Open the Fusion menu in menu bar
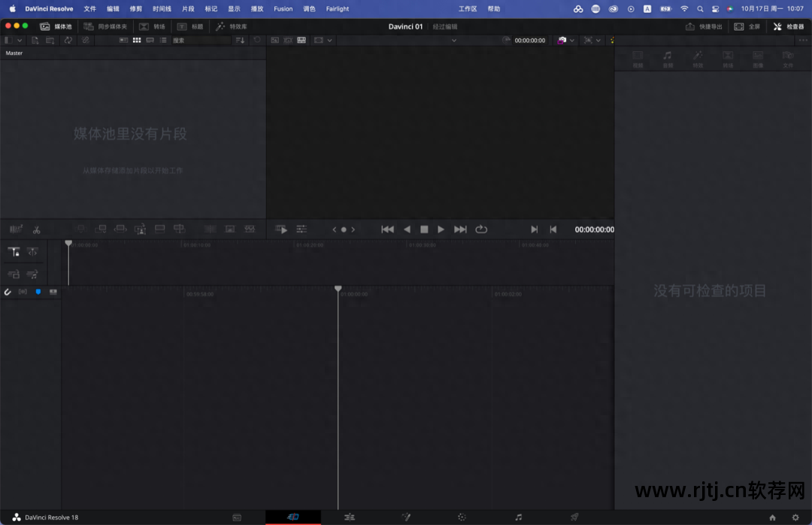 click(x=283, y=9)
